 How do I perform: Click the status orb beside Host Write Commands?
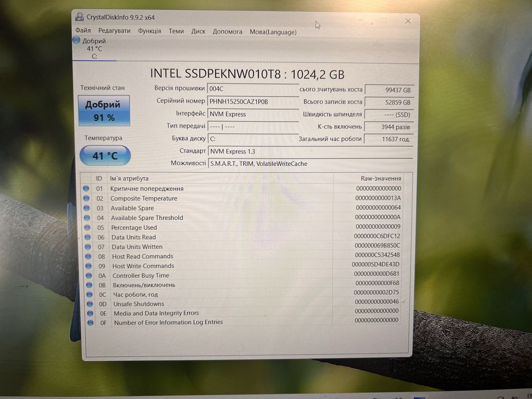click(88, 266)
